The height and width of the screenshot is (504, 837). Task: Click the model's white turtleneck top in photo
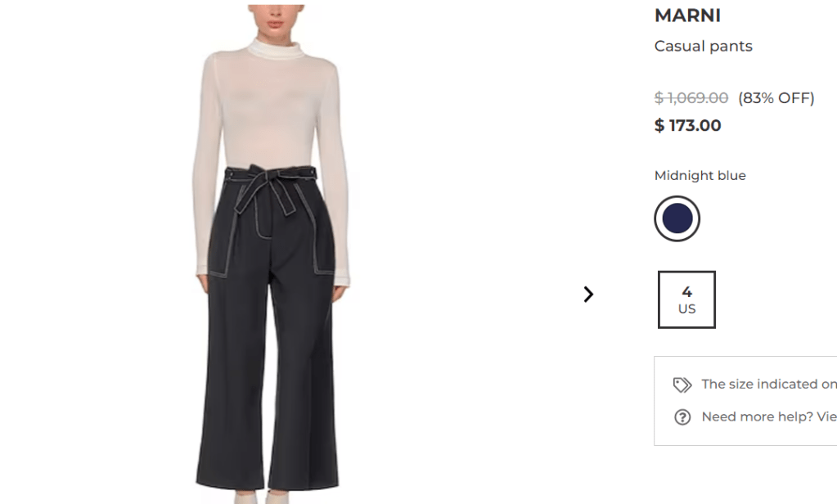coord(269,107)
